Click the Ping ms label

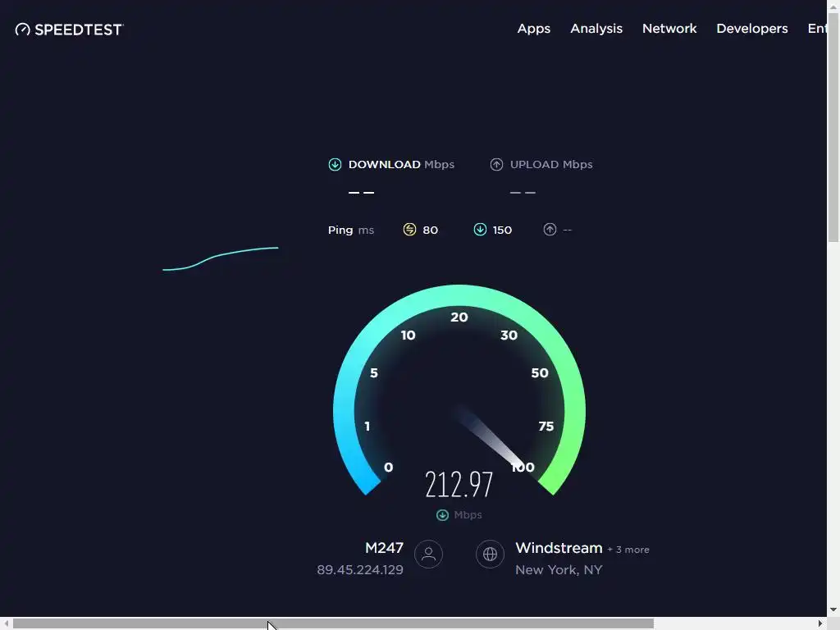[351, 230]
